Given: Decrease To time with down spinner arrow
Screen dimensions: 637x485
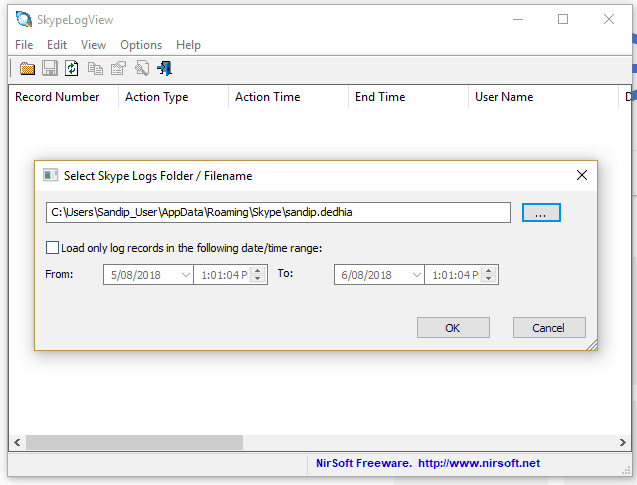Looking at the screenshot, I should 489,279.
